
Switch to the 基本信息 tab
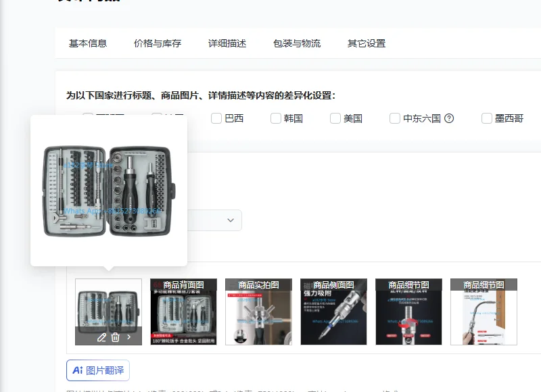coord(88,43)
